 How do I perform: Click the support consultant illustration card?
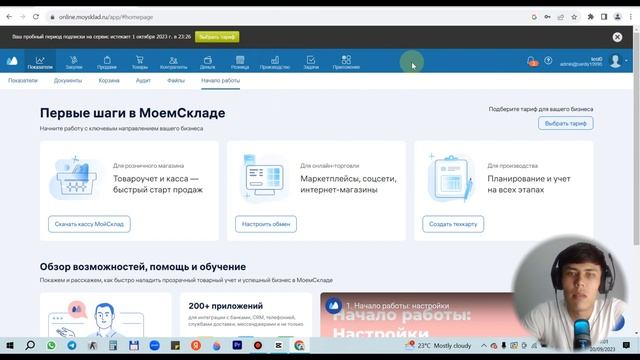point(105,315)
